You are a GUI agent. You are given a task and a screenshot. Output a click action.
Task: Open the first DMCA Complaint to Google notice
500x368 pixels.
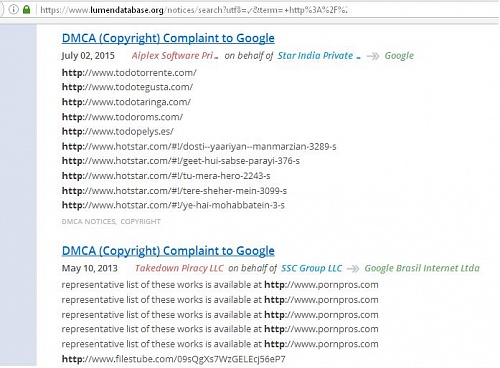point(168,38)
